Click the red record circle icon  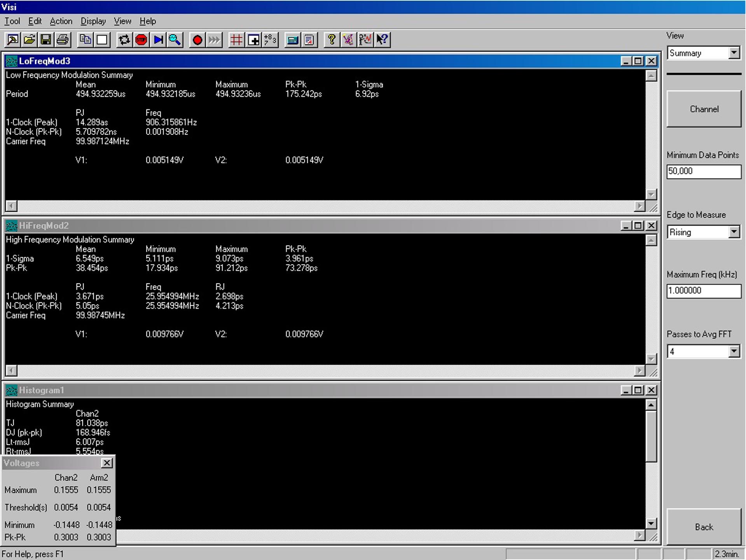(x=197, y=40)
